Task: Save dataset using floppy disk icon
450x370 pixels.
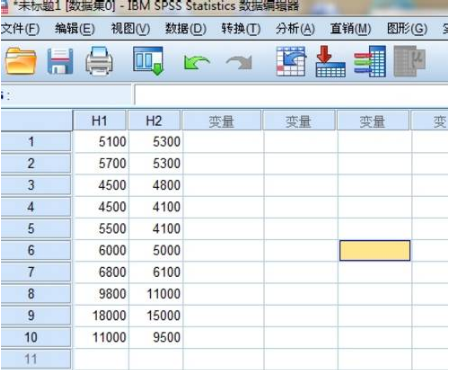Action: (x=60, y=61)
